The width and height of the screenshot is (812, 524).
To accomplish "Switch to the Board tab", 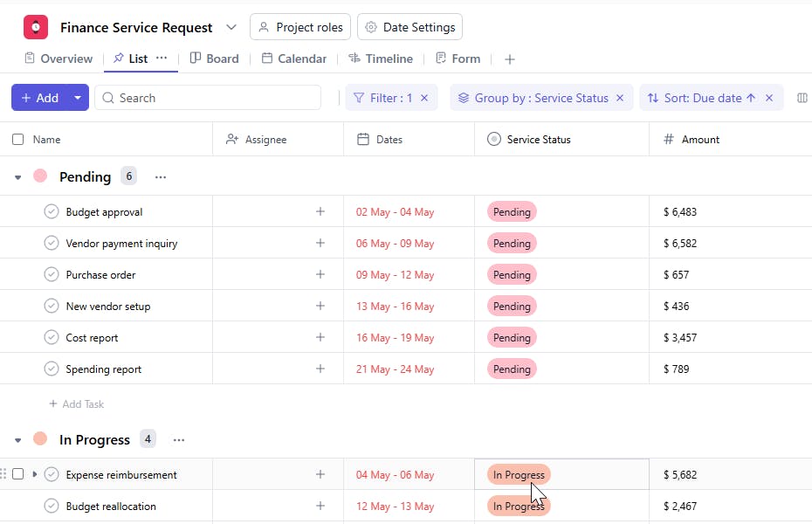I will pyautogui.click(x=214, y=59).
